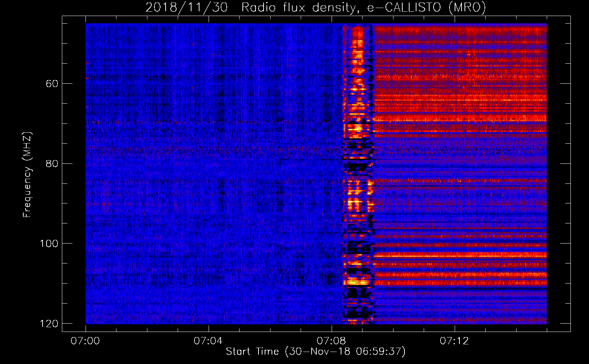Click the 80 frequency tick label

tap(52, 163)
